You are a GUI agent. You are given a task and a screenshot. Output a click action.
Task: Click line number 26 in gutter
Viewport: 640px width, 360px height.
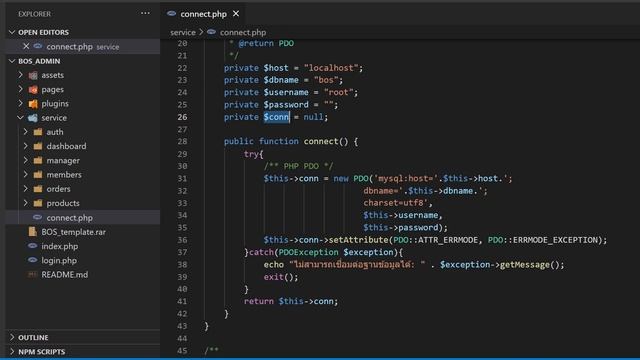182,117
